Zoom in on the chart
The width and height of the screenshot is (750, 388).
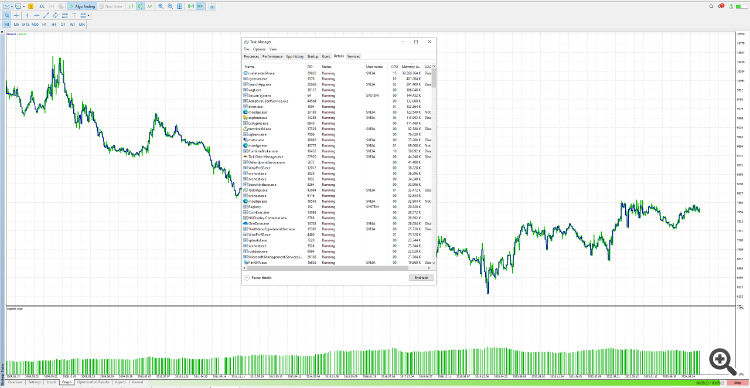click(161, 6)
